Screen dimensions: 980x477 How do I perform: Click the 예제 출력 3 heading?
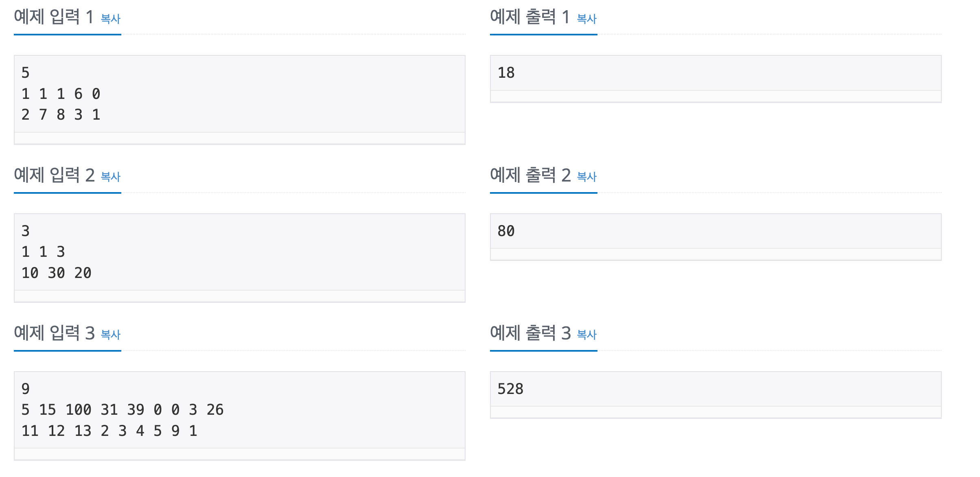pos(531,333)
